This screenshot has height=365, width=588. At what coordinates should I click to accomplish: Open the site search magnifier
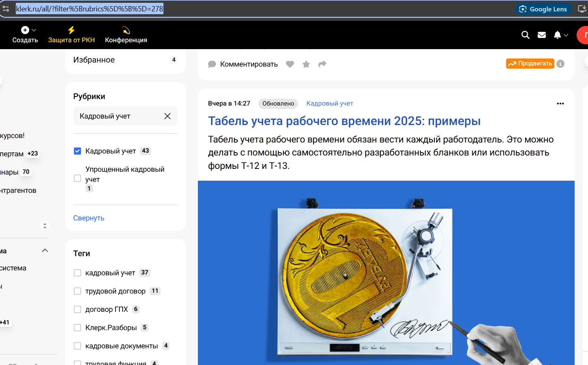tap(526, 35)
